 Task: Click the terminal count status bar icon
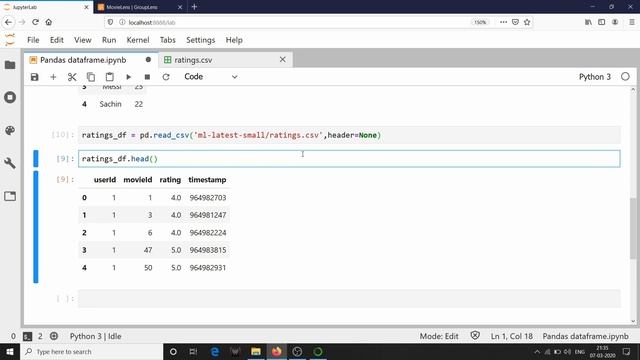[27, 336]
